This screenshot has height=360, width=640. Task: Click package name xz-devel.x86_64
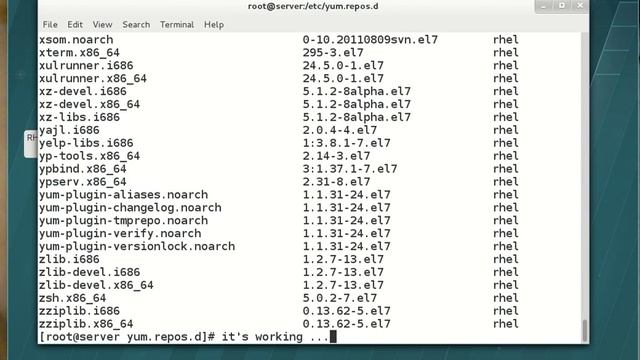pos(89,104)
